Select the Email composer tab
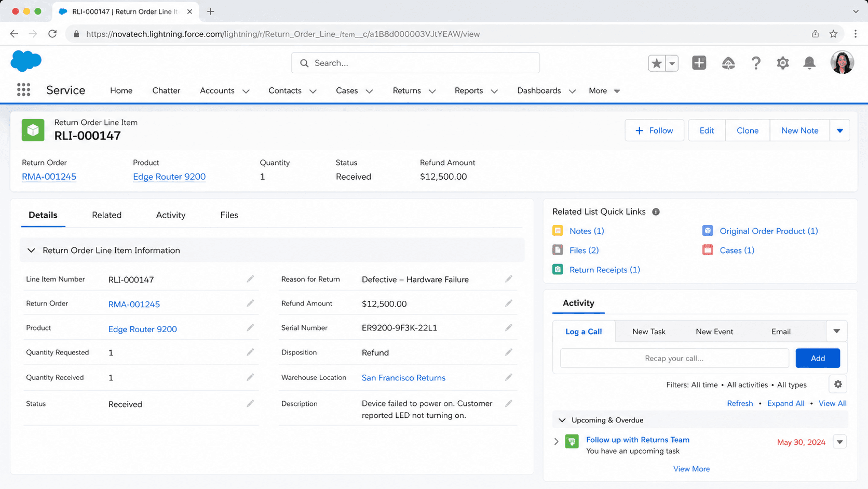The image size is (868, 489). click(x=781, y=332)
